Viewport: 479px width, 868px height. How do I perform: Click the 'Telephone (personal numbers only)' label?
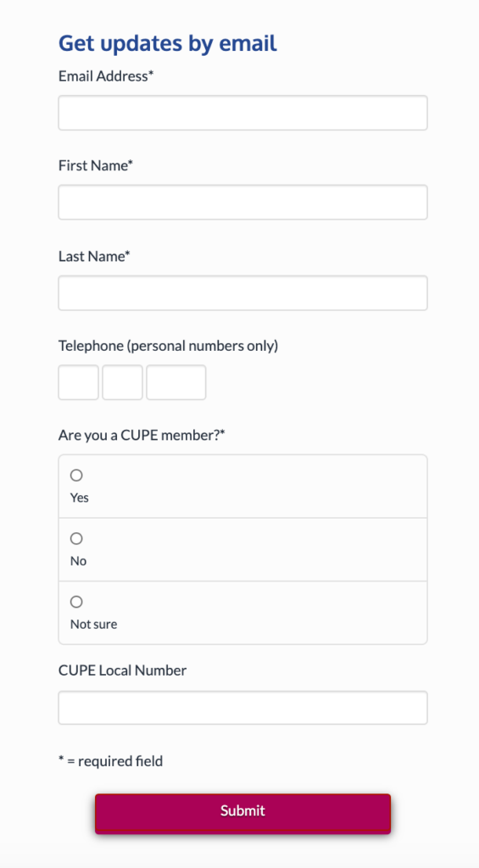coord(169,346)
